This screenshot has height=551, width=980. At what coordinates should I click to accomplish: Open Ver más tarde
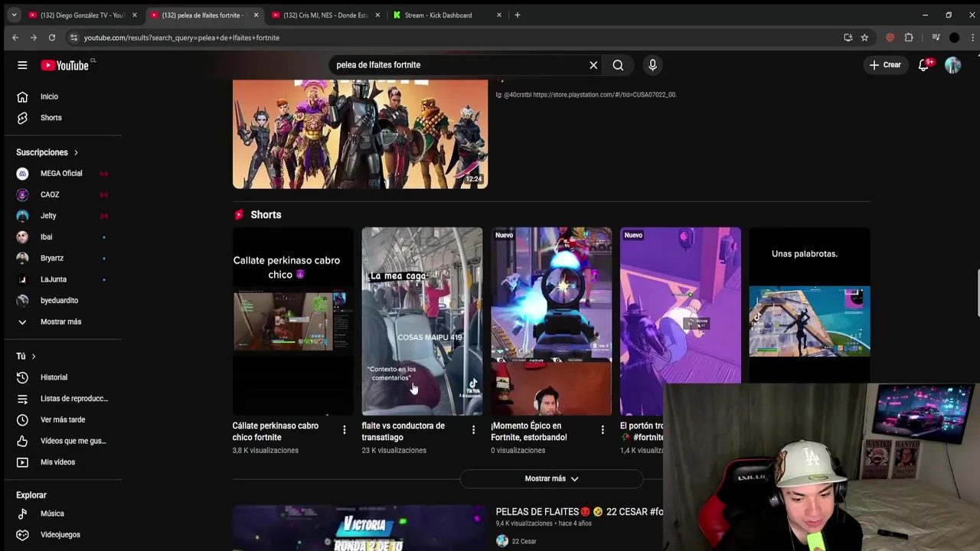61,419
